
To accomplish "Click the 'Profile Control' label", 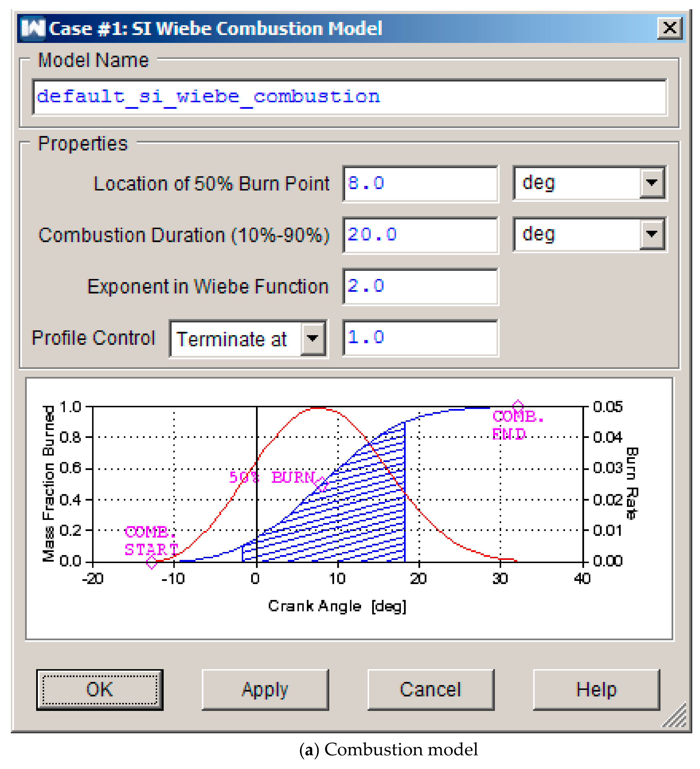I will click(x=94, y=338).
